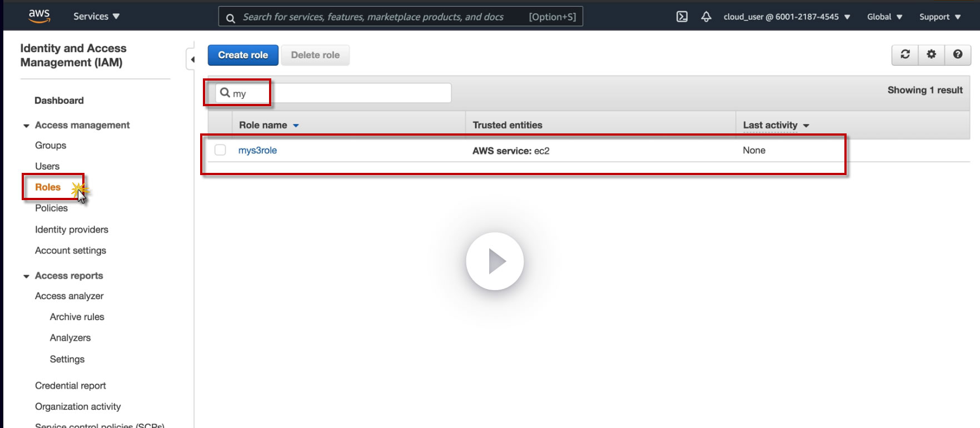This screenshot has width=980, height=428.
Task: Sort by the Last activity column
Action: (x=776, y=125)
